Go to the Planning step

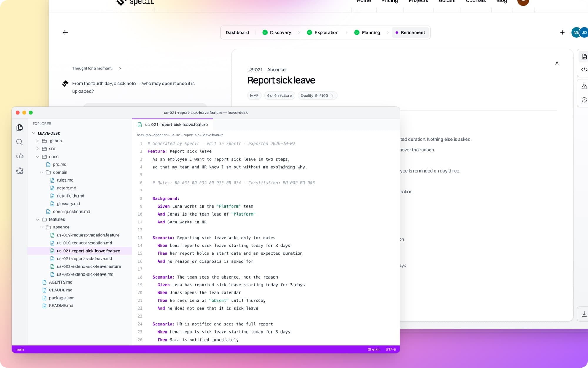(367, 32)
